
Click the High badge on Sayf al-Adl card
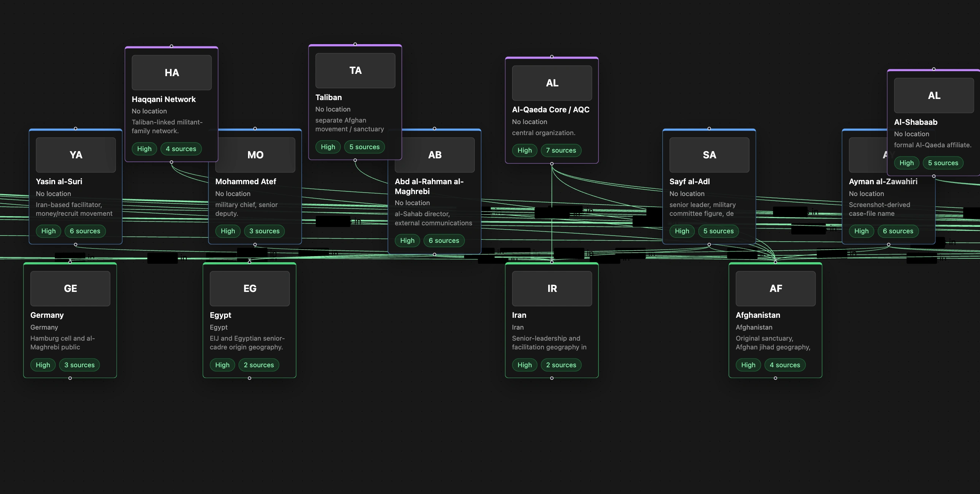(x=682, y=231)
